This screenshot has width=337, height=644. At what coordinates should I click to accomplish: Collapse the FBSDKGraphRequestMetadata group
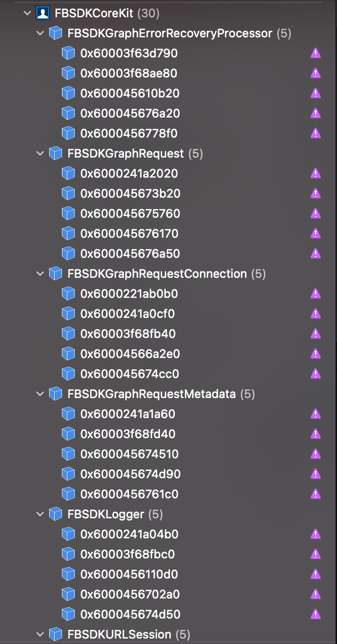coord(40,394)
